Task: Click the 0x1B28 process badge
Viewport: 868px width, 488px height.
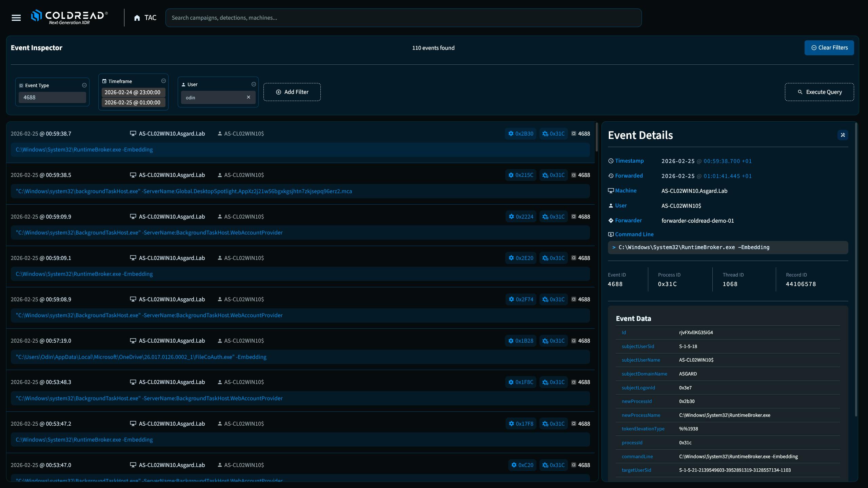Action: click(520, 341)
